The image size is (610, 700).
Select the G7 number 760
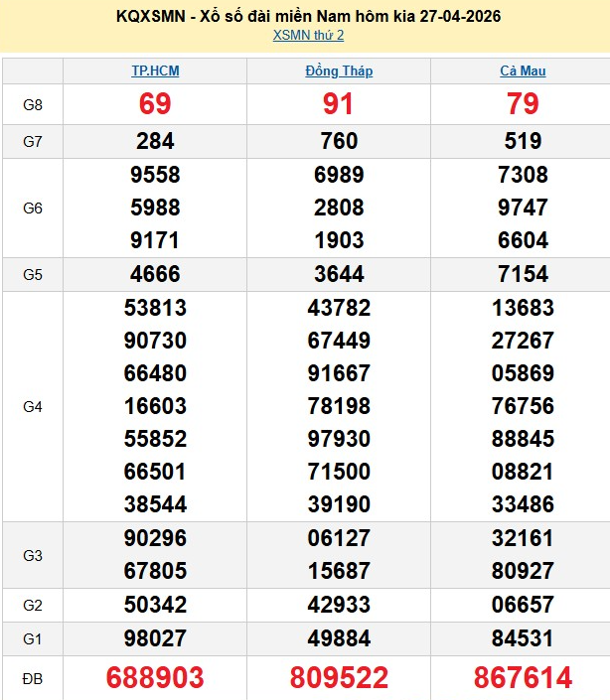339,141
